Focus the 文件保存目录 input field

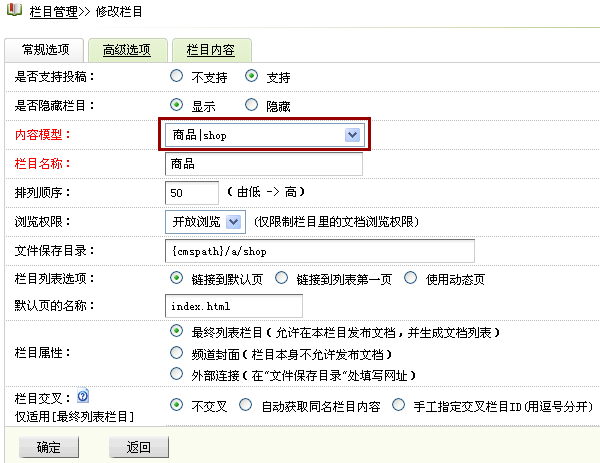[318, 249]
